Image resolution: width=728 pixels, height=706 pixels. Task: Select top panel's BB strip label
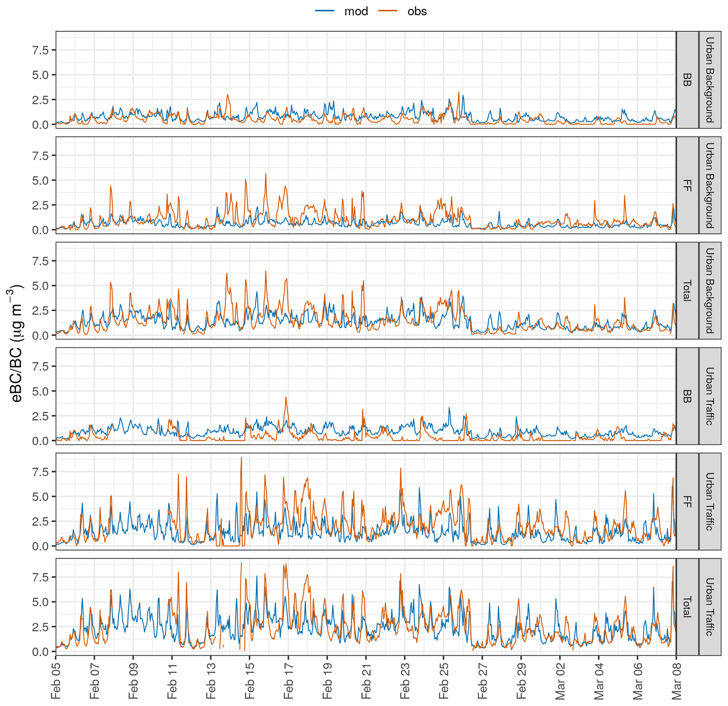click(x=687, y=80)
